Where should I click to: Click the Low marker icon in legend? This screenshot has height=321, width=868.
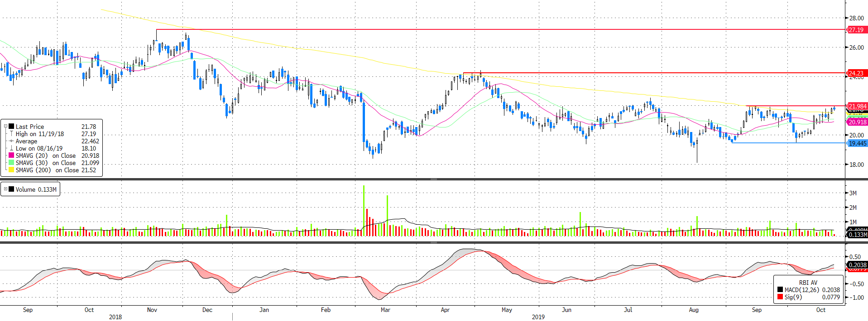11,148
